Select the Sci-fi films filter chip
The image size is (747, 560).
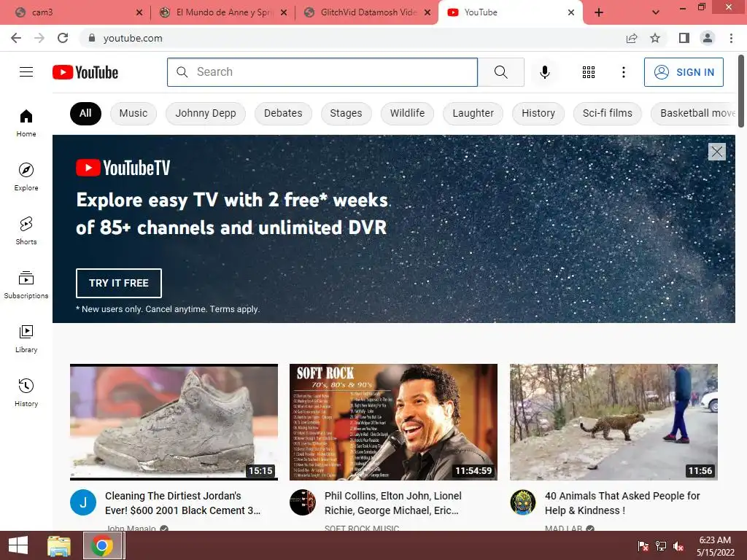608,113
